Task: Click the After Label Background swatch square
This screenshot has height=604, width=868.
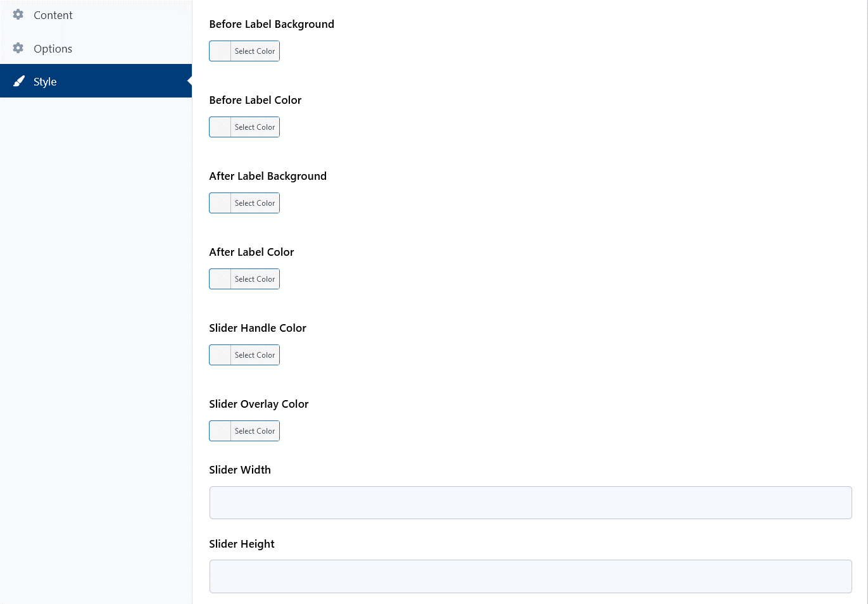Action: pos(220,203)
